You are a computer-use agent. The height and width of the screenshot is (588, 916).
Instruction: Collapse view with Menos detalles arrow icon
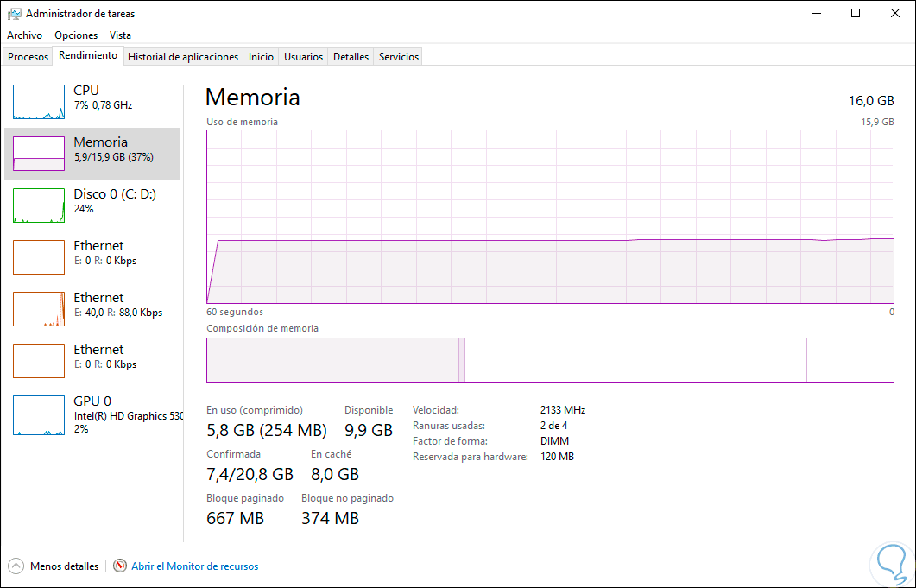pos(16,566)
